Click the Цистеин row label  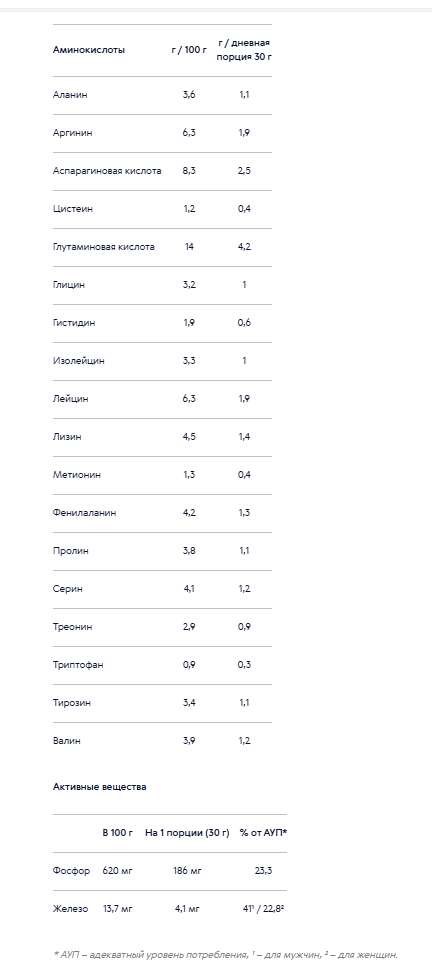73,209
